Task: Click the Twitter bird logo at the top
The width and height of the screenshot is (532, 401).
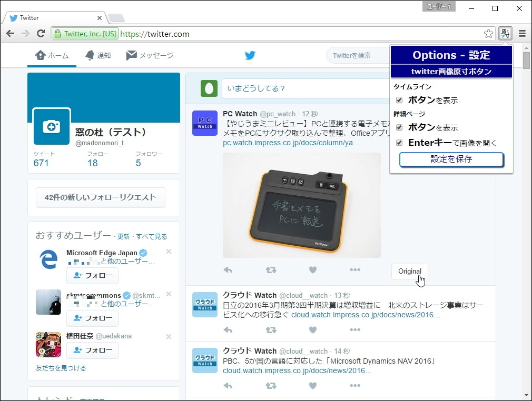Action: (x=250, y=55)
